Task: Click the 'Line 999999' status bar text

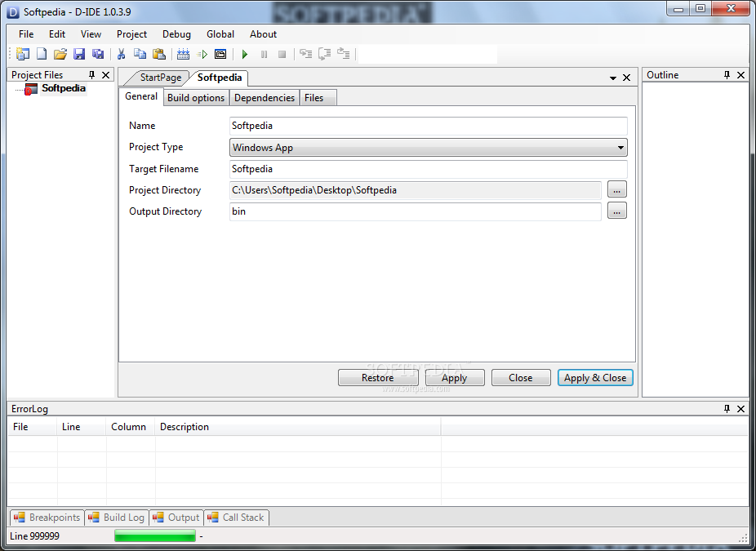Action: 35,536
